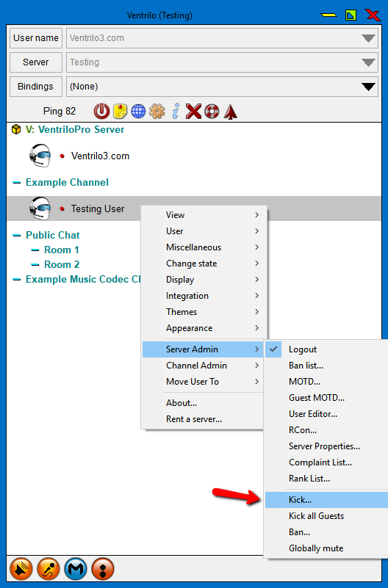Click the Server field showing Testing
This screenshot has width=388, height=588.
coord(222,62)
